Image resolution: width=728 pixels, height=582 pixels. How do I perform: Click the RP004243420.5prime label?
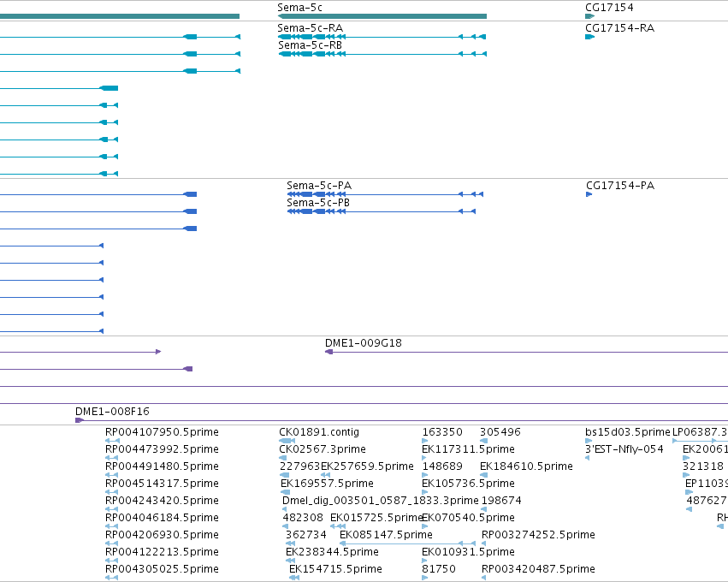(x=162, y=501)
